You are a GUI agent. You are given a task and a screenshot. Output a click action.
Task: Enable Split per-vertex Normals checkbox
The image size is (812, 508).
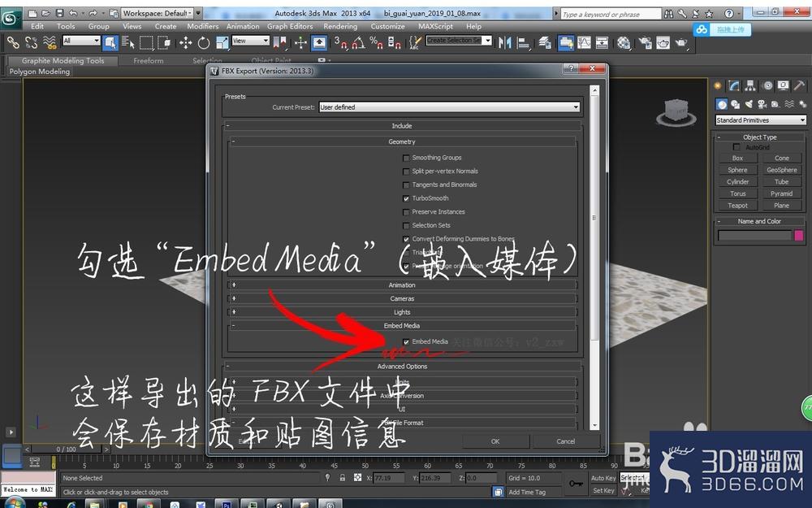coord(406,171)
